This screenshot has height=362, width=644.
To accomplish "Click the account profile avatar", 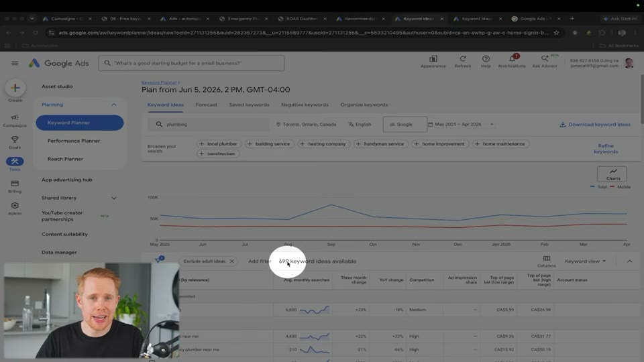I will (x=629, y=63).
